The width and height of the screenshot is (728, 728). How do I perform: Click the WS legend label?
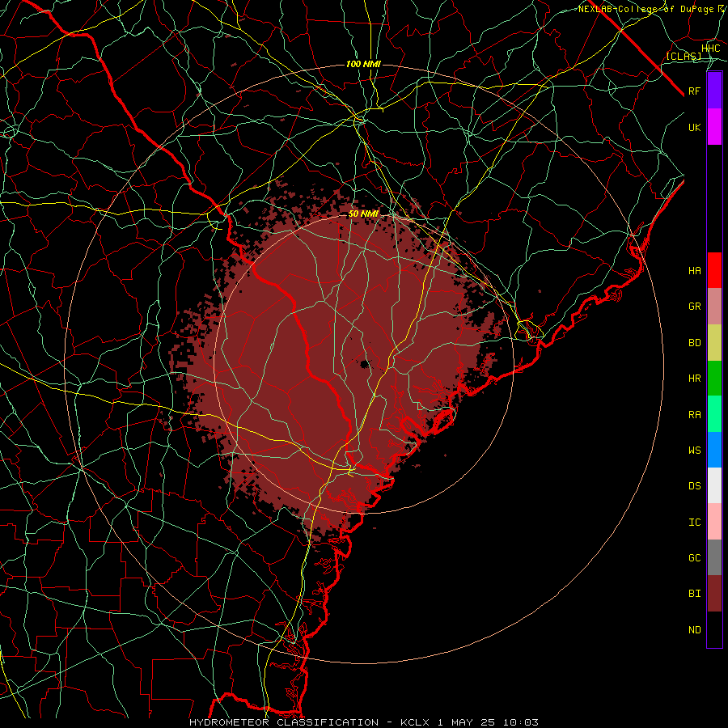click(x=694, y=451)
